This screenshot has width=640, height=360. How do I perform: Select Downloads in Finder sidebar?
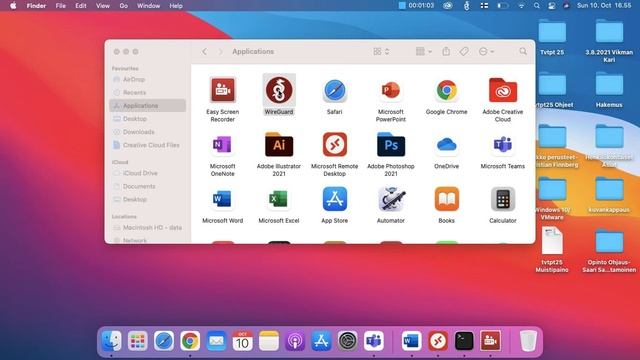[148, 132]
